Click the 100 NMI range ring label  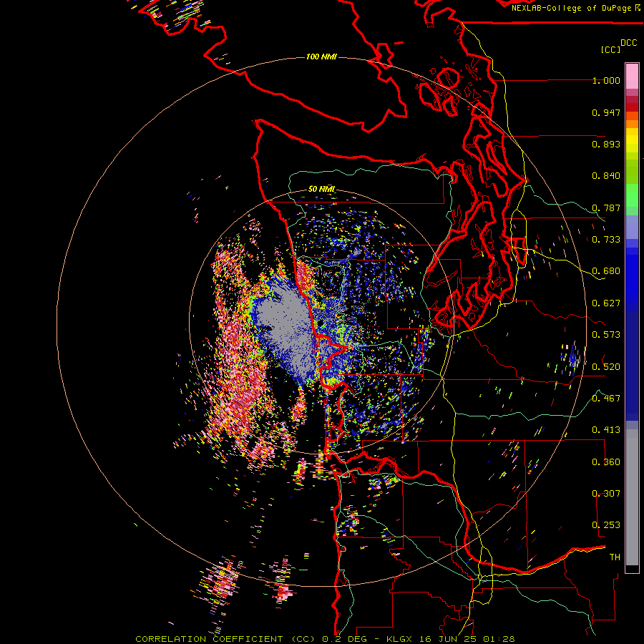(321, 57)
